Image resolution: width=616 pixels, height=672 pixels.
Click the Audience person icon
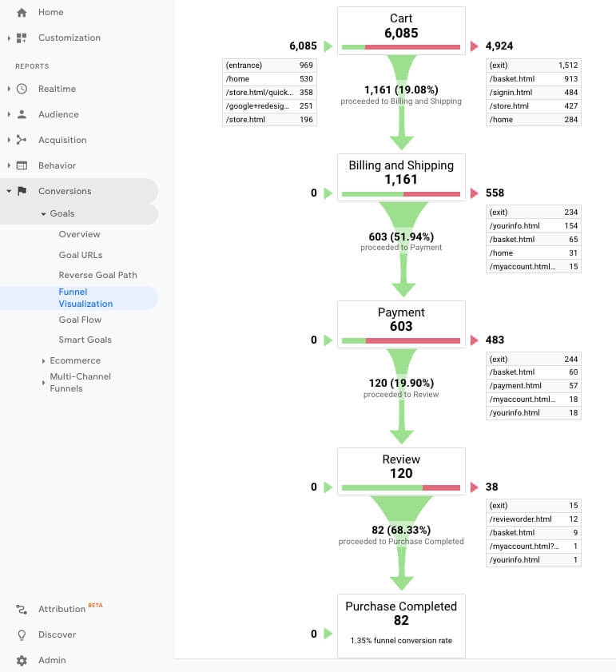(x=22, y=114)
